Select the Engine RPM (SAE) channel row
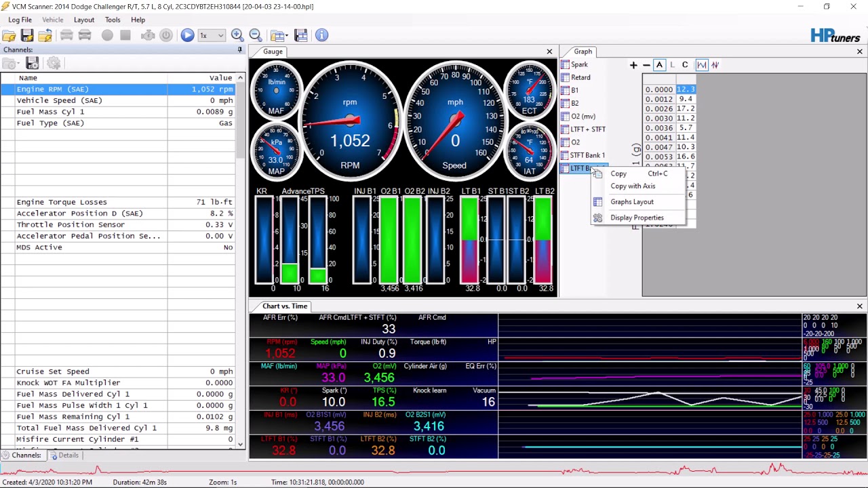The height and width of the screenshot is (488, 868). click(118, 89)
